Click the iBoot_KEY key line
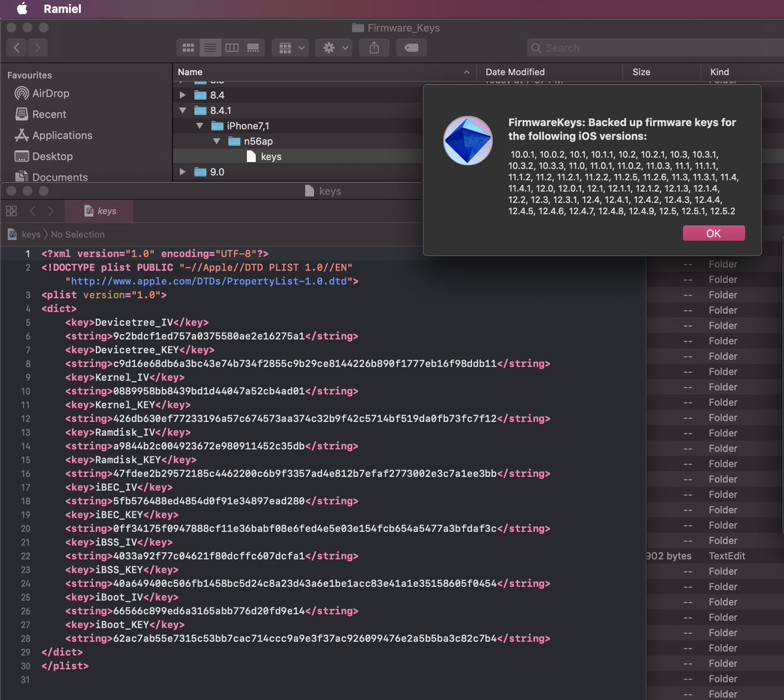The width and height of the screenshot is (784, 700). (x=125, y=624)
